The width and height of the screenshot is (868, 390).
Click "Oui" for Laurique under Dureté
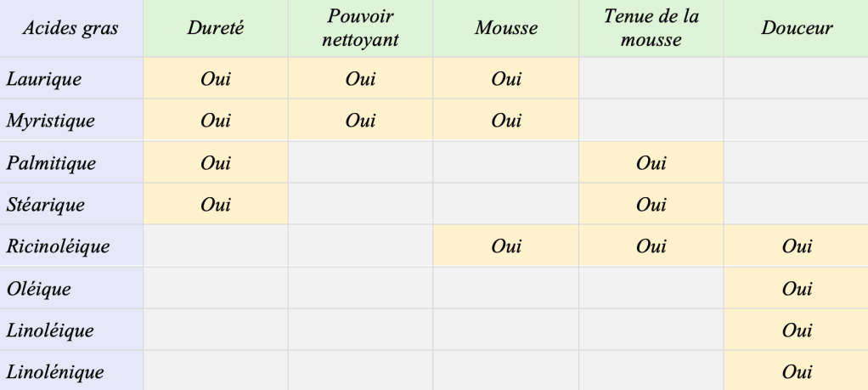[216, 80]
